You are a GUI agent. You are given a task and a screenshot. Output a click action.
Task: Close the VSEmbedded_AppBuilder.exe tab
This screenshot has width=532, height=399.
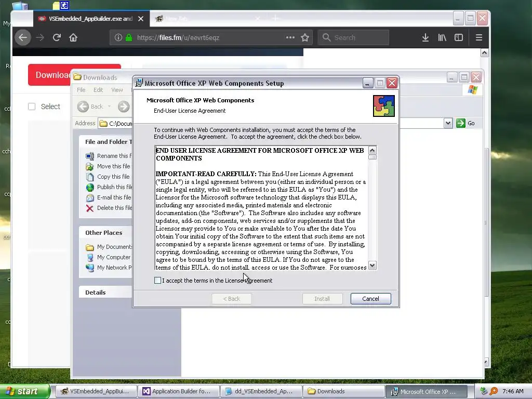(x=141, y=19)
